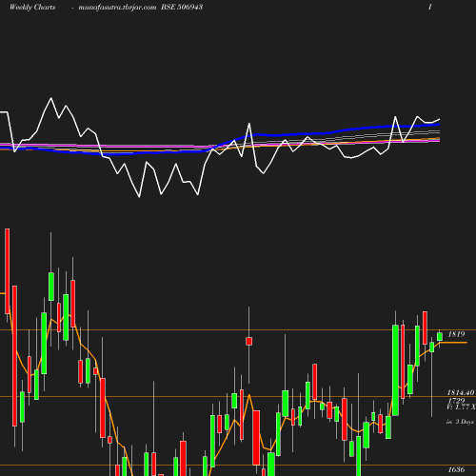Click the small red candle with the long upper wick
476x476 pixels.
point(249,342)
